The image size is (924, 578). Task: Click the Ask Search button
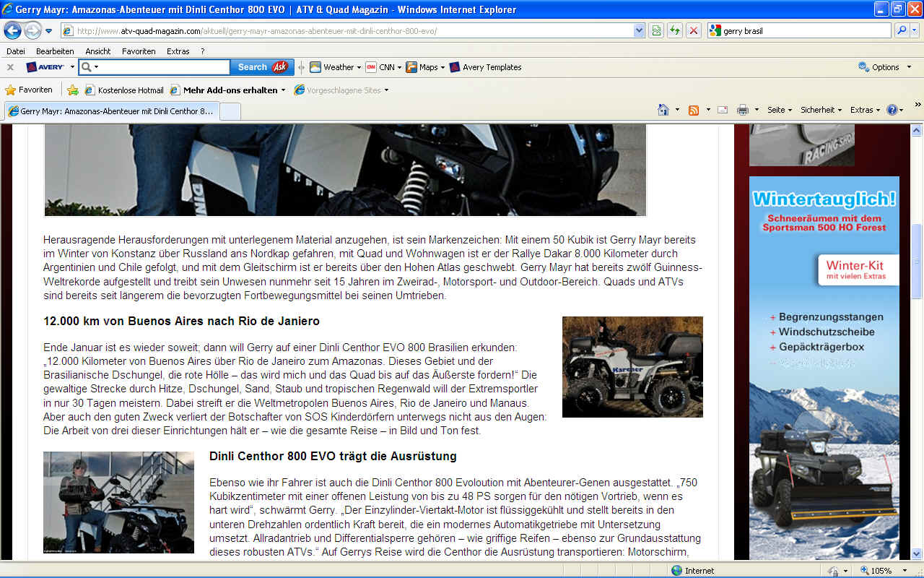click(262, 67)
